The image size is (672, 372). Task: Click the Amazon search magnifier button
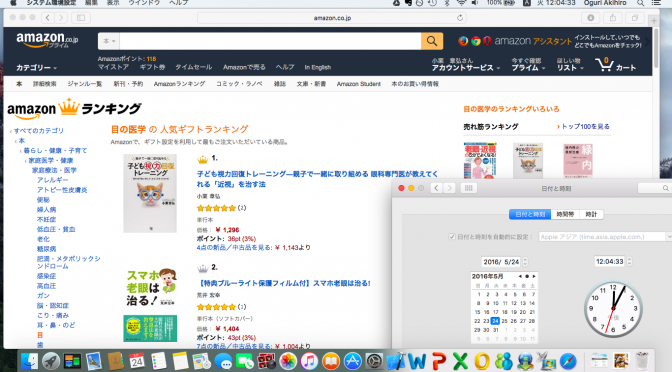[432, 41]
